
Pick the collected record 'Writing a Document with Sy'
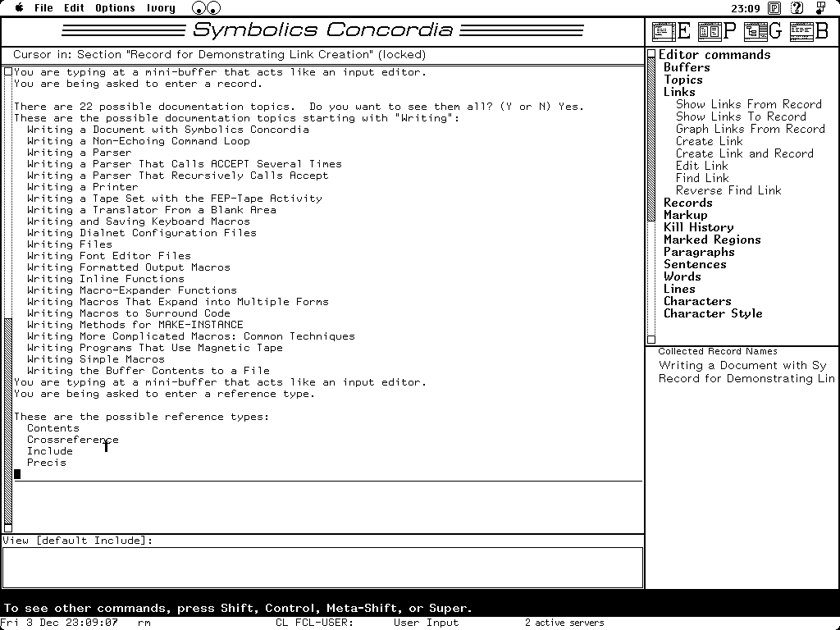pyautogui.click(x=742, y=365)
